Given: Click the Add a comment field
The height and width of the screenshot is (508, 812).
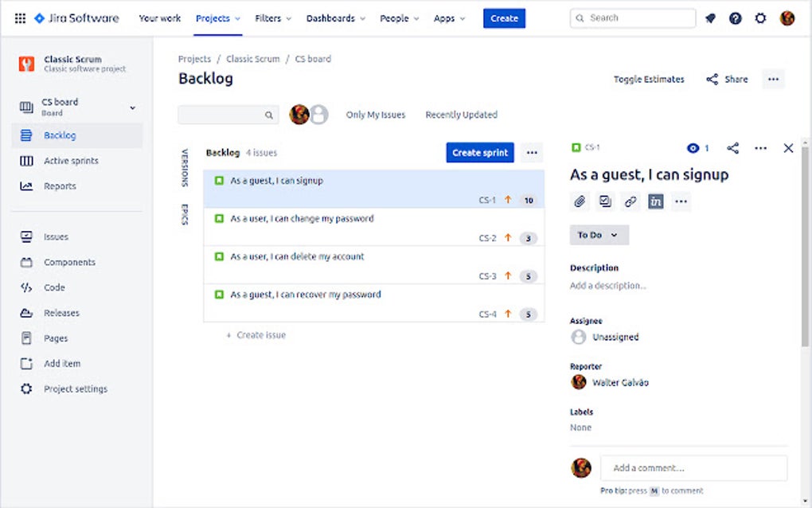Looking at the screenshot, I should point(693,467).
